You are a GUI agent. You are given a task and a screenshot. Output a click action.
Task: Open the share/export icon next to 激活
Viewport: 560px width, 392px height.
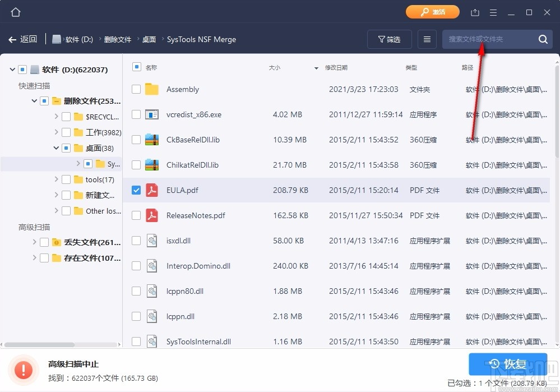pos(475,11)
